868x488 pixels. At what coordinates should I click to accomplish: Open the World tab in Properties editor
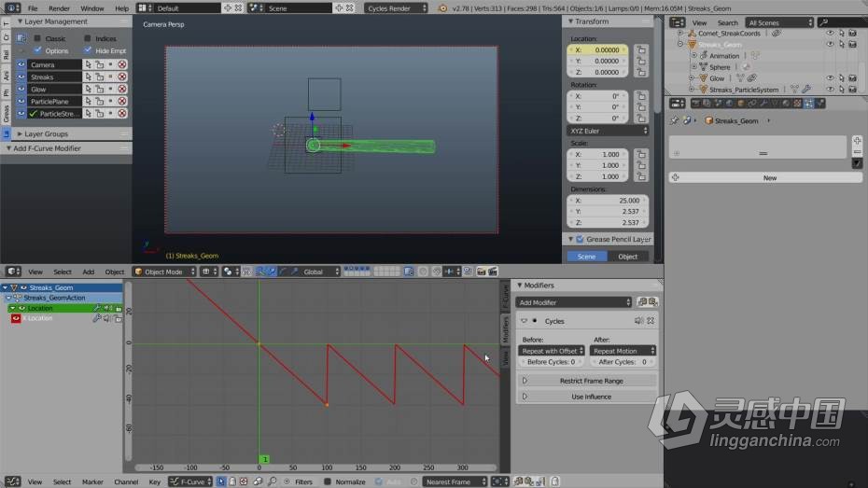[730, 104]
